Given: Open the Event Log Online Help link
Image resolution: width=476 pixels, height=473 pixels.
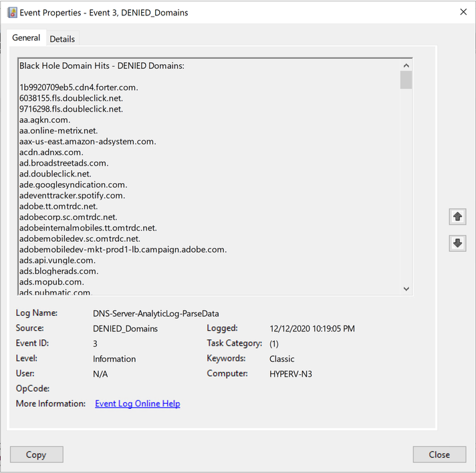Looking at the screenshot, I should tap(138, 404).
